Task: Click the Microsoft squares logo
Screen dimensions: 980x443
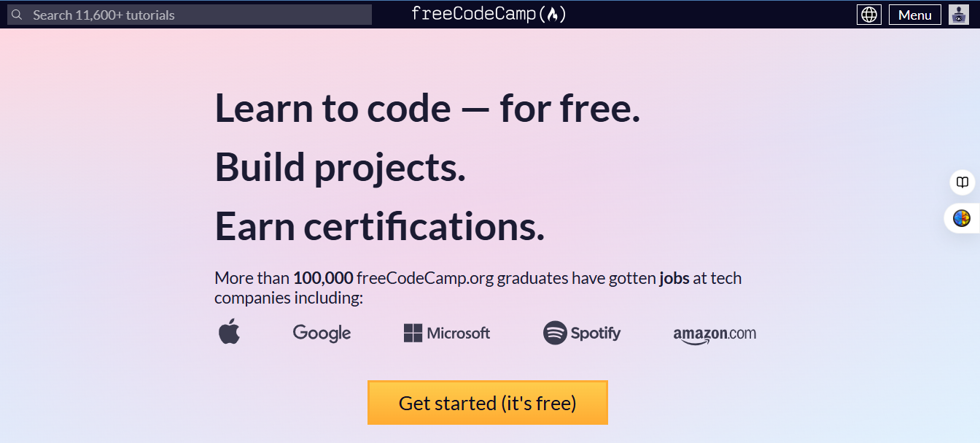Action: (x=411, y=333)
